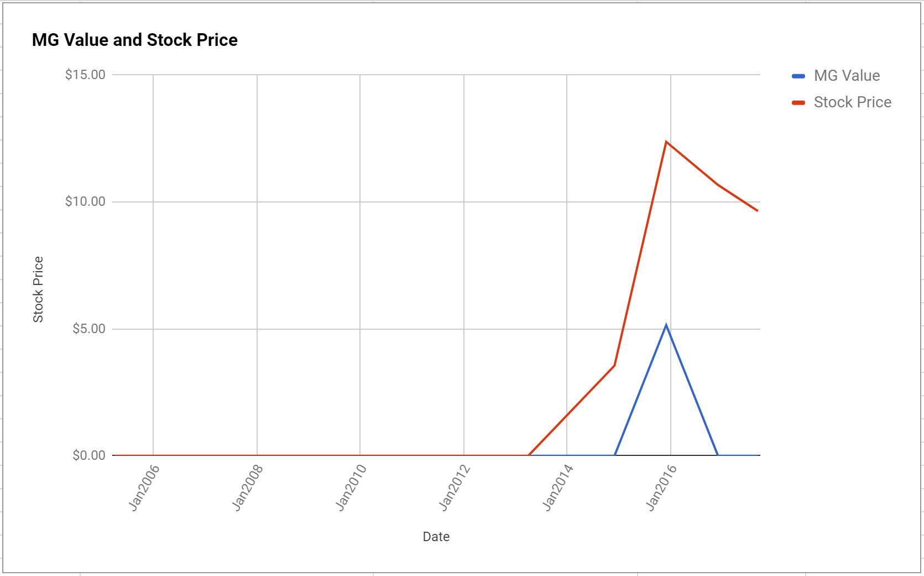
Task: Select the Stock Price vertical axis title
Action: click(38, 289)
